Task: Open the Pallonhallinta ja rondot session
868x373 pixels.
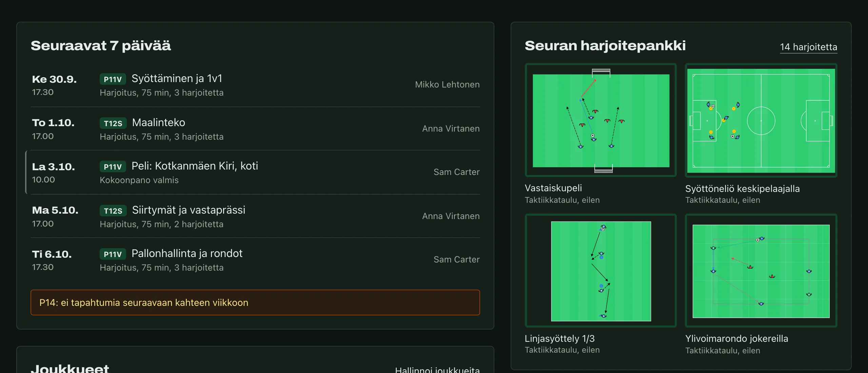Action: (x=255, y=260)
